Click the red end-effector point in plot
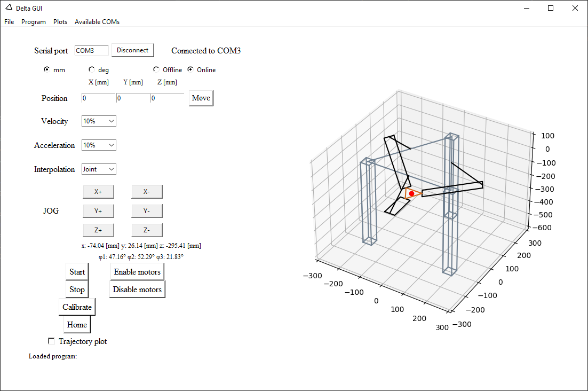This screenshot has width=588, height=391. [411, 193]
